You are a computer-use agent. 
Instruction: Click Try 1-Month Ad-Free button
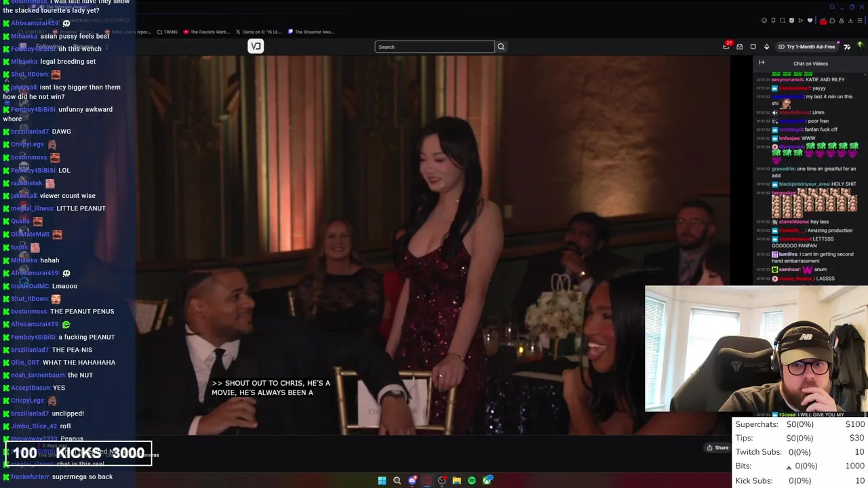click(x=807, y=47)
